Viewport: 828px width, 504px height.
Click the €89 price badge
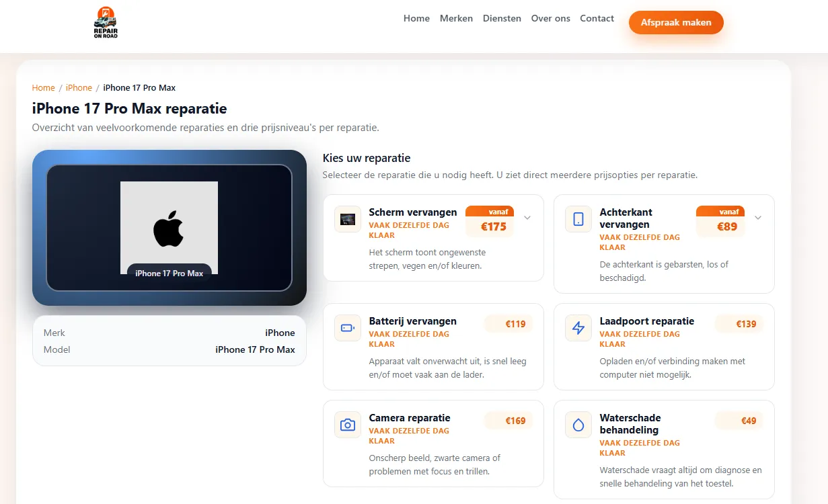coord(720,221)
